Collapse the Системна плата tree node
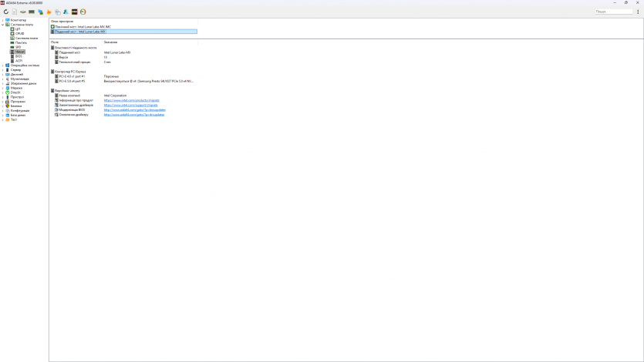Screen dimensions: 644x362 (3, 25)
